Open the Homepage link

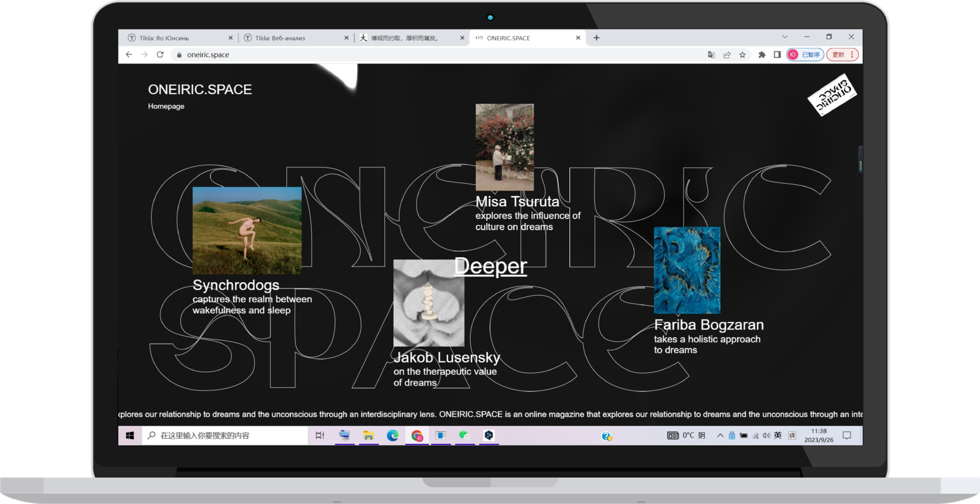[166, 106]
